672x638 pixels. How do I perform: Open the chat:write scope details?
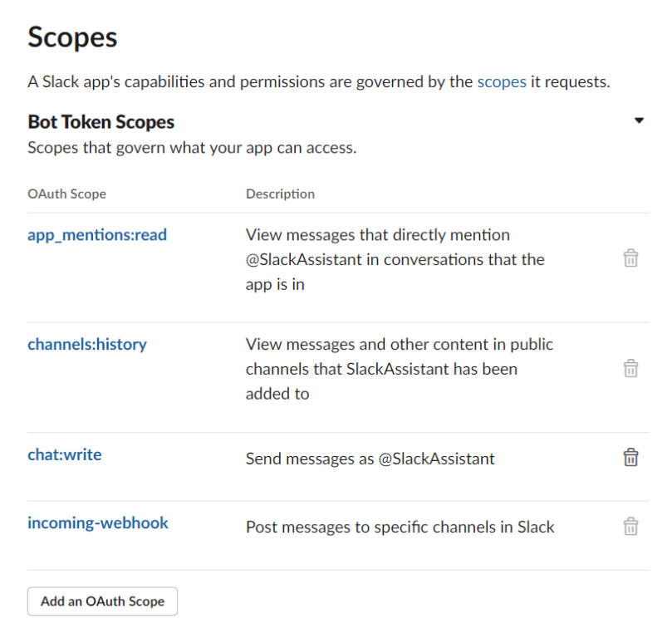point(64,454)
